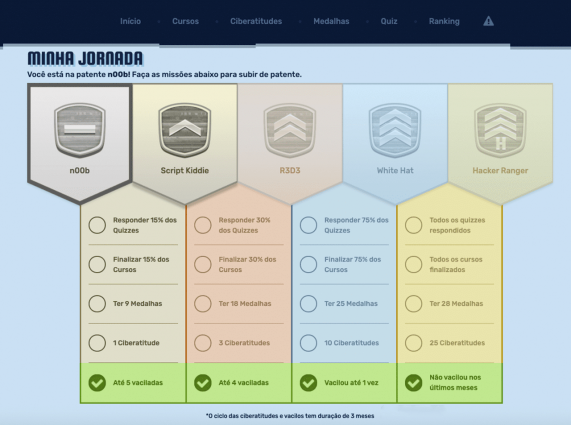Open the Ranking navigation link
This screenshot has width=571, height=425.
coord(444,21)
